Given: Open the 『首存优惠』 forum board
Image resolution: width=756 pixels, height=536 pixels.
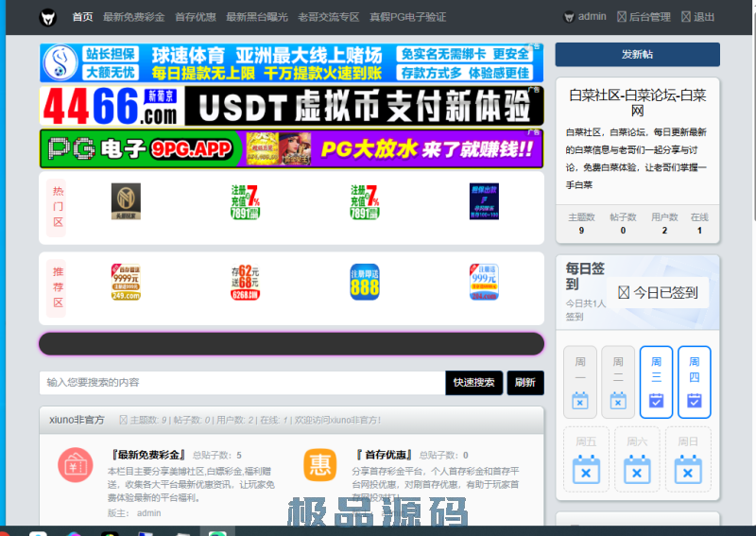Looking at the screenshot, I should click(x=385, y=455).
